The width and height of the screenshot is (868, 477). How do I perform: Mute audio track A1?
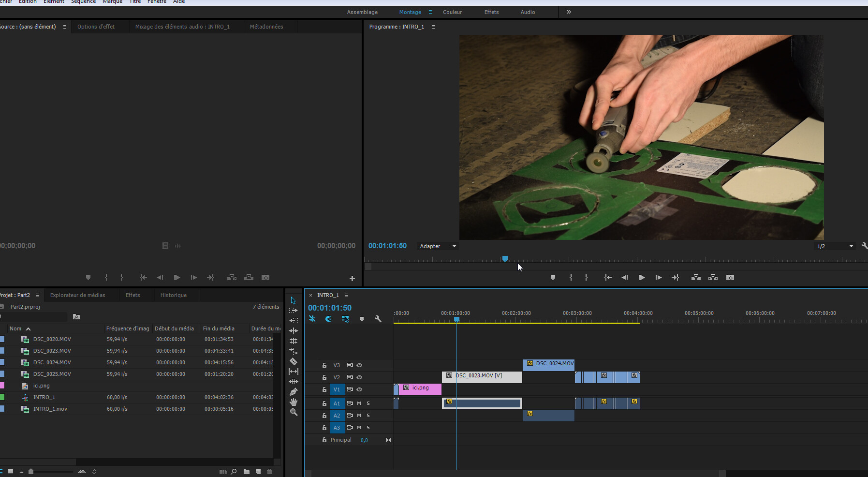(x=359, y=403)
